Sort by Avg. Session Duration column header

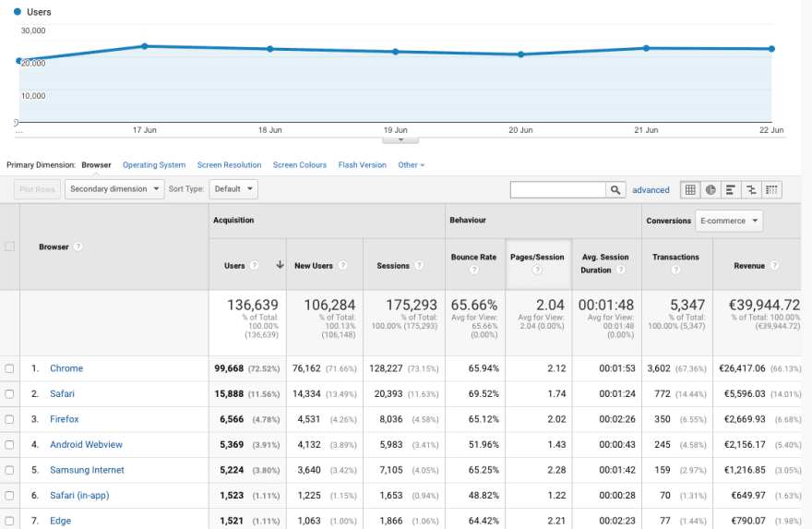coord(605,263)
